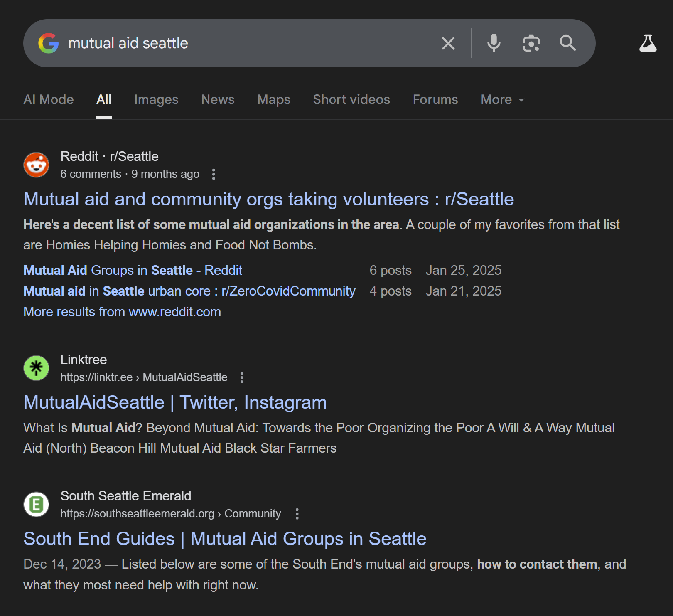Select the AI Mode tab
Image resolution: width=673 pixels, height=616 pixels.
(49, 100)
